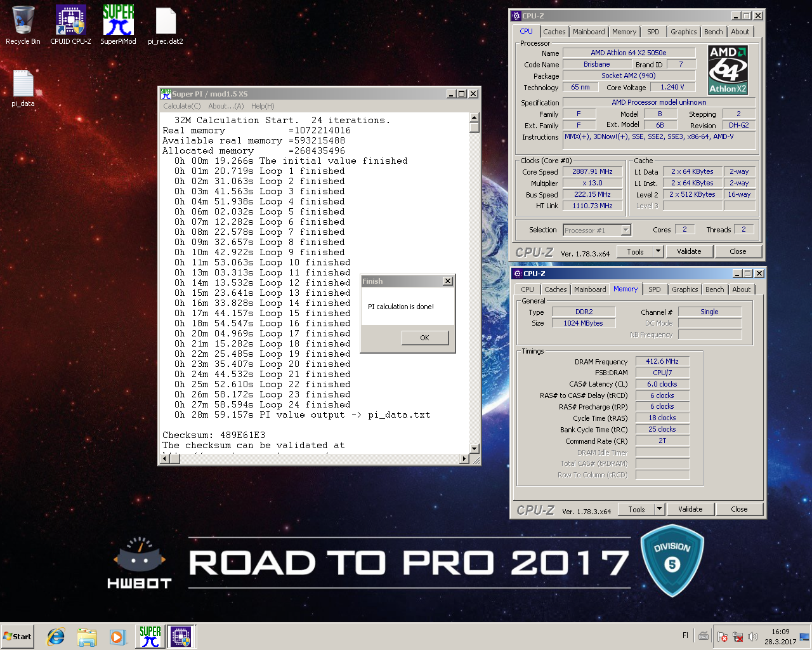
Task: Click the memory Size 1024 MBytes field
Action: pyautogui.click(x=584, y=323)
